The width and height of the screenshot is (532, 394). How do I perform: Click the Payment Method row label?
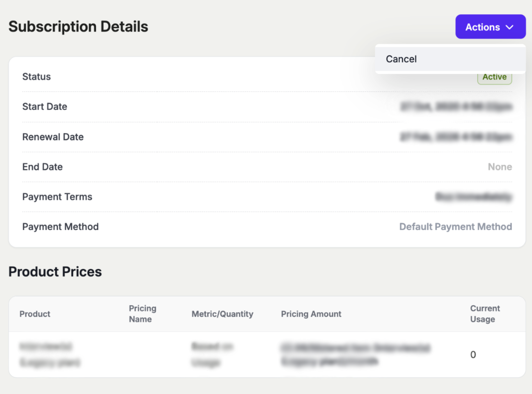(x=60, y=227)
